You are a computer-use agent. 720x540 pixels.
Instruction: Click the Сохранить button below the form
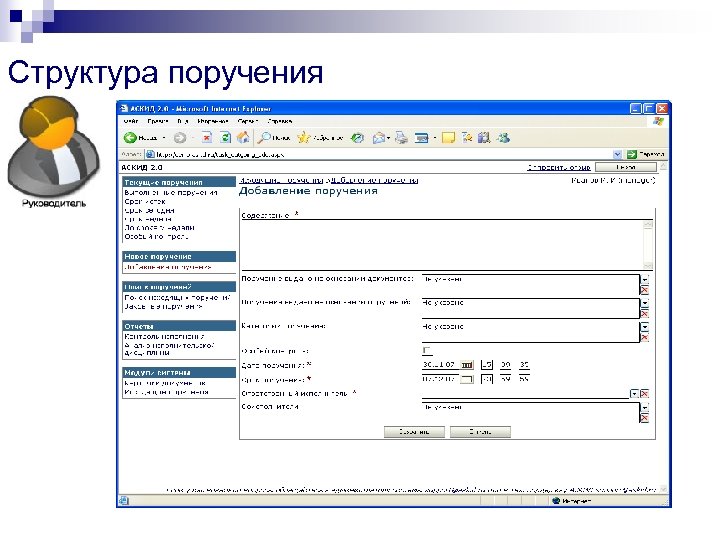(414, 432)
